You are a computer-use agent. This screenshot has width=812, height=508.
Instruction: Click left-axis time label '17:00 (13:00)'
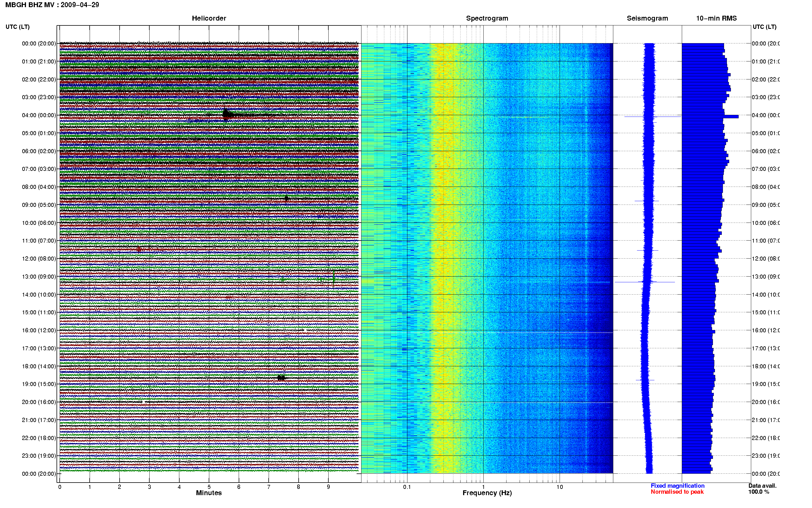tap(39, 348)
